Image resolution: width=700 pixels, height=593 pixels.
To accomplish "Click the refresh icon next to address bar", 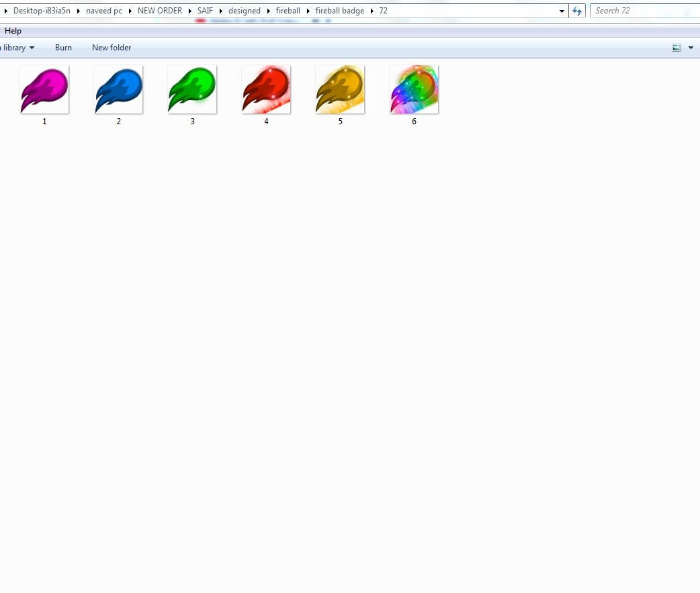I will (x=576, y=11).
